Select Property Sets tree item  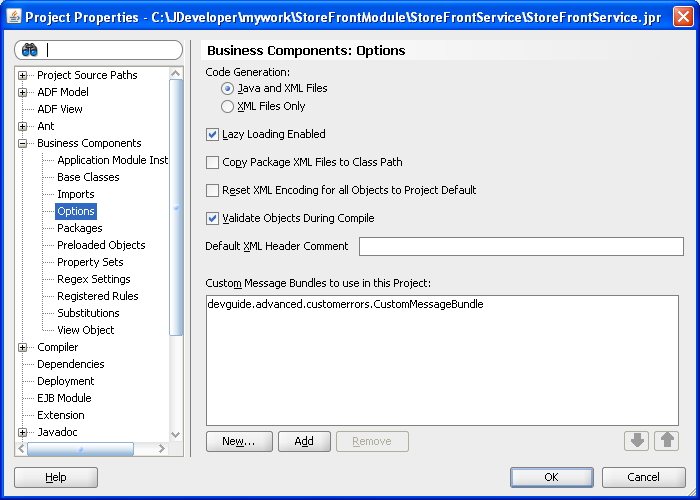pyautogui.click(x=90, y=262)
